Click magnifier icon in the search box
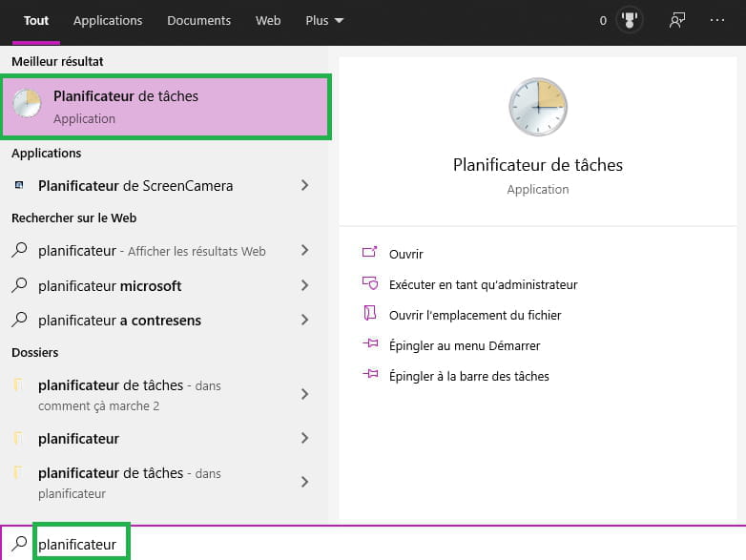The image size is (746, 560). point(19,544)
